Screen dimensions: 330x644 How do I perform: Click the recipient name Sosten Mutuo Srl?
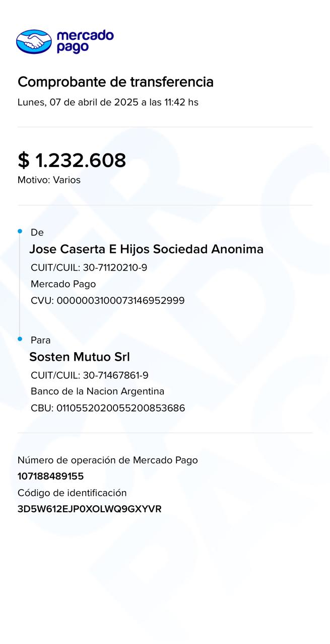80,357
